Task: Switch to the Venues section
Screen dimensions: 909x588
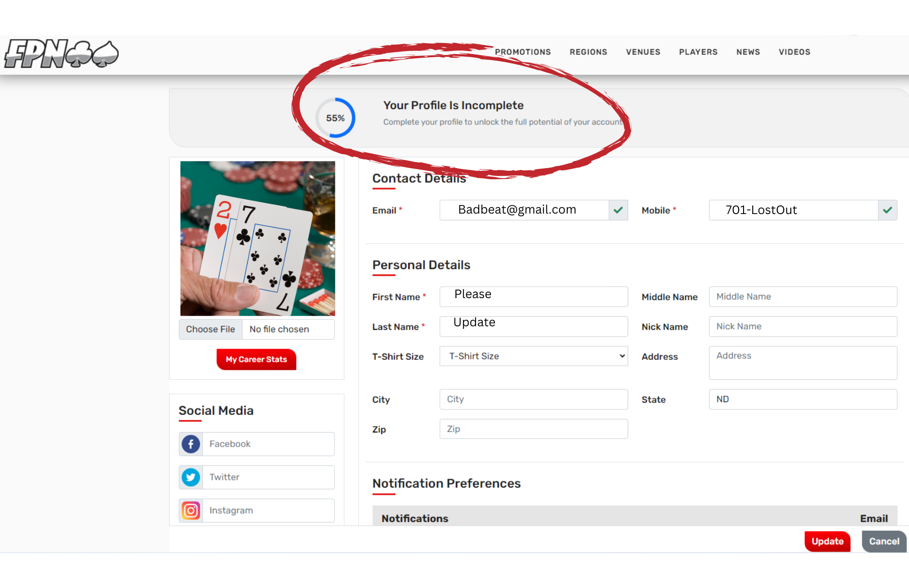Action: (x=643, y=52)
